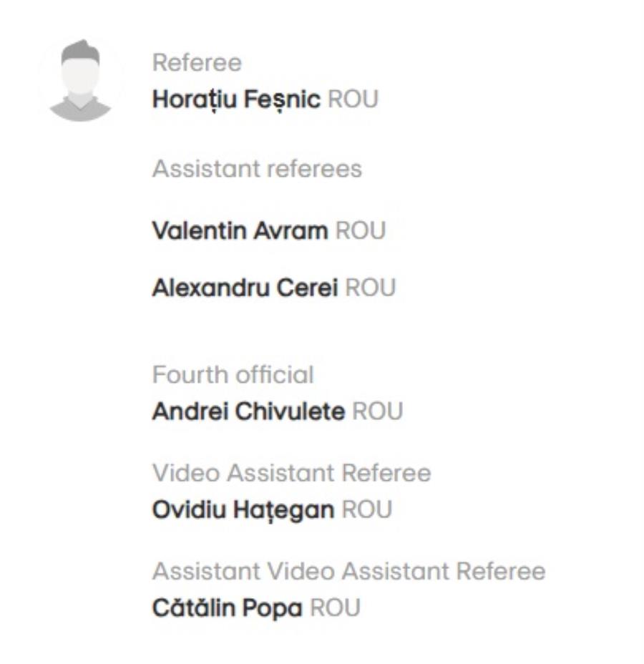Click the ROU code beside Horațiu Feșnic
This screenshot has width=644, height=664.
(x=352, y=99)
